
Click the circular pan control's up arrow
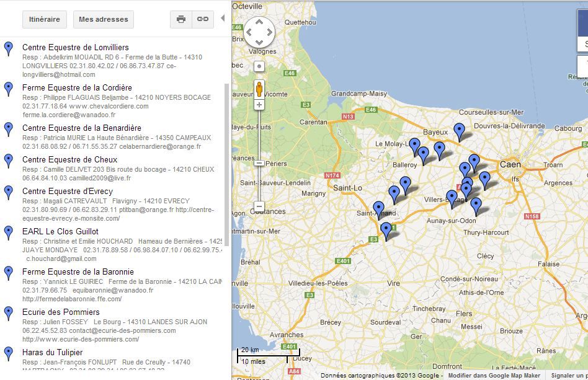[x=259, y=22]
